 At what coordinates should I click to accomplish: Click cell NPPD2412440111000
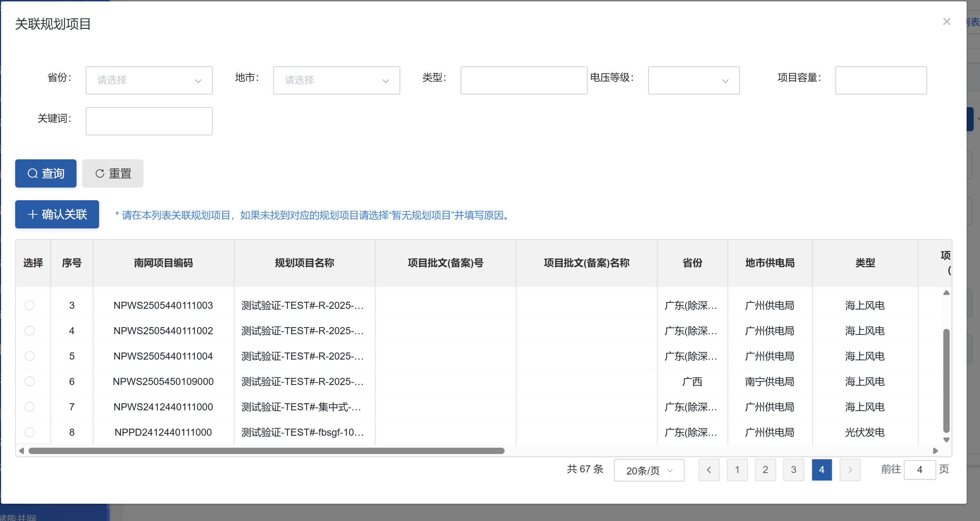pyautogui.click(x=163, y=432)
